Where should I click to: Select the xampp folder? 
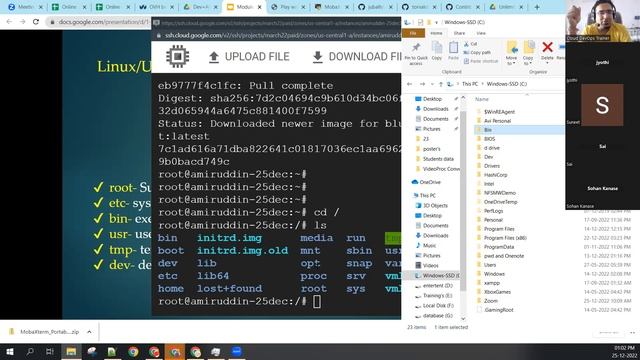point(491,283)
